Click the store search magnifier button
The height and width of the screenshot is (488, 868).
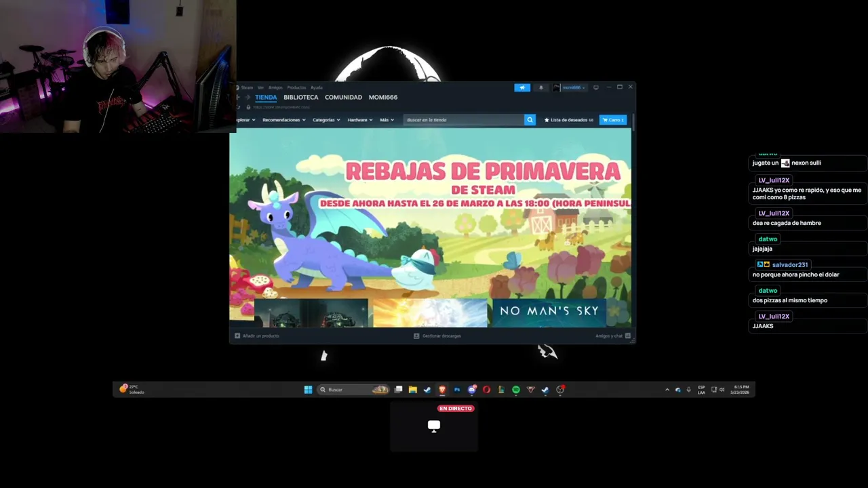(x=530, y=120)
